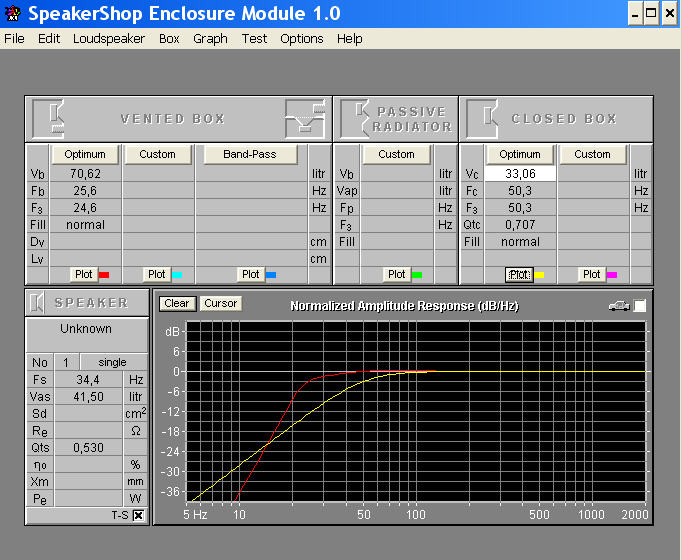Open the Graph menu
Screen dimensions: 682x560
point(210,39)
